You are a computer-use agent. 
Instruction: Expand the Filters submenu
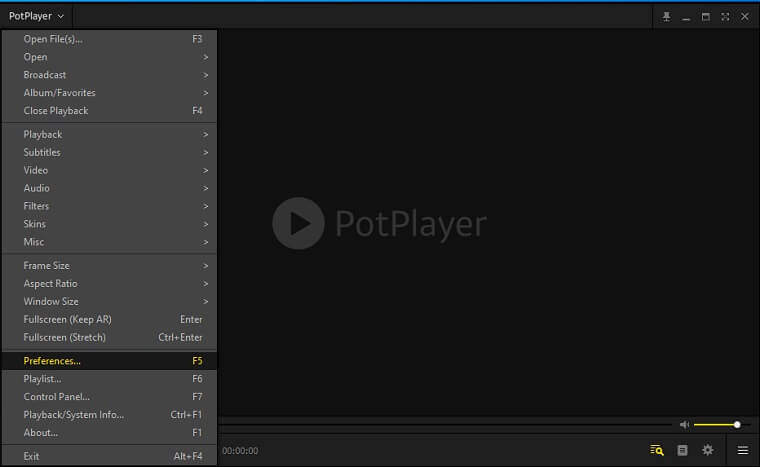[x=110, y=206]
